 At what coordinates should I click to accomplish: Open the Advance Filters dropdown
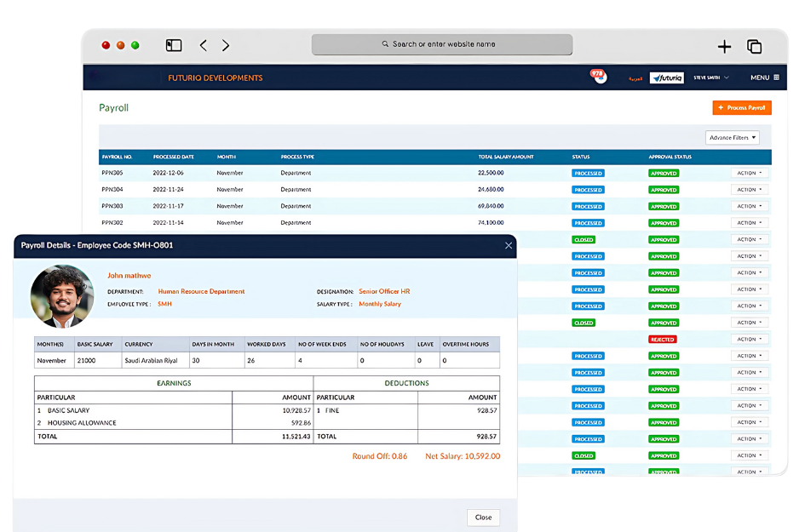pyautogui.click(x=732, y=137)
